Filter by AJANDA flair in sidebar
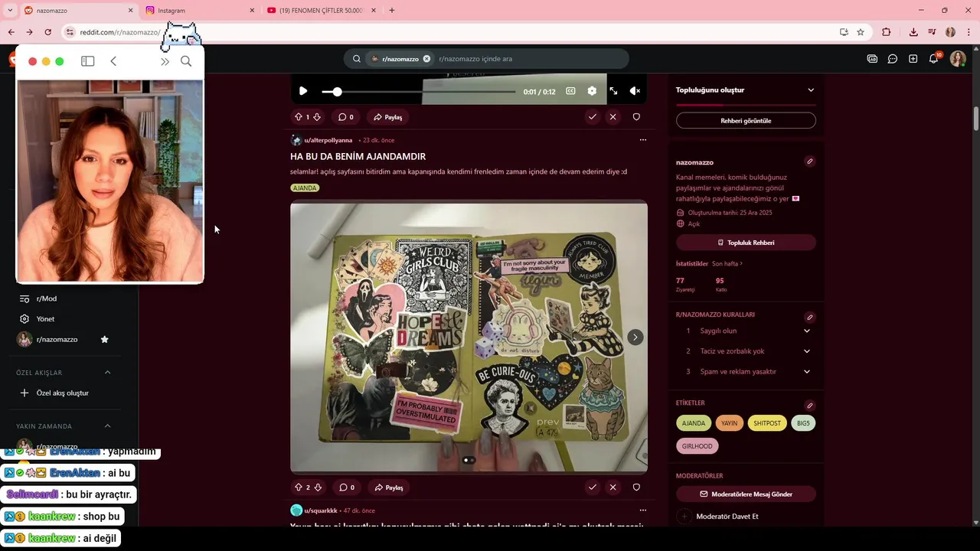This screenshot has height=551, width=980. 694,423
